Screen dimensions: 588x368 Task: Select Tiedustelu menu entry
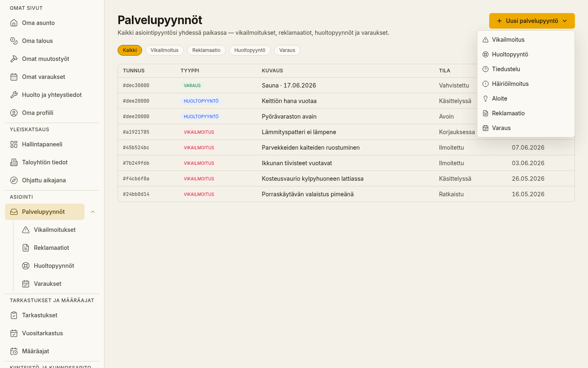tap(526, 69)
